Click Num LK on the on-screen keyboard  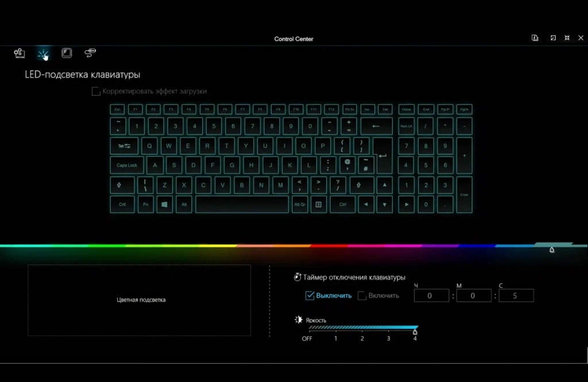pos(405,126)
